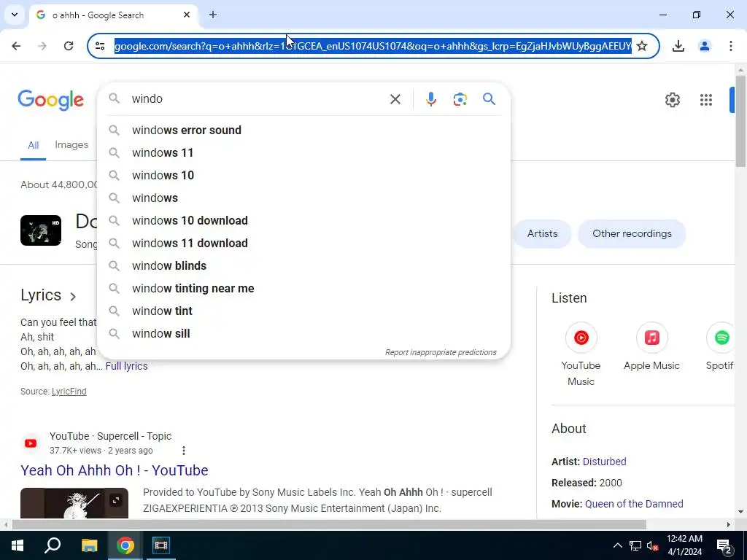Report inappropriate predictions link
Image resolution: width=747 pixels, height=560 pixels.
pos(441,352)
